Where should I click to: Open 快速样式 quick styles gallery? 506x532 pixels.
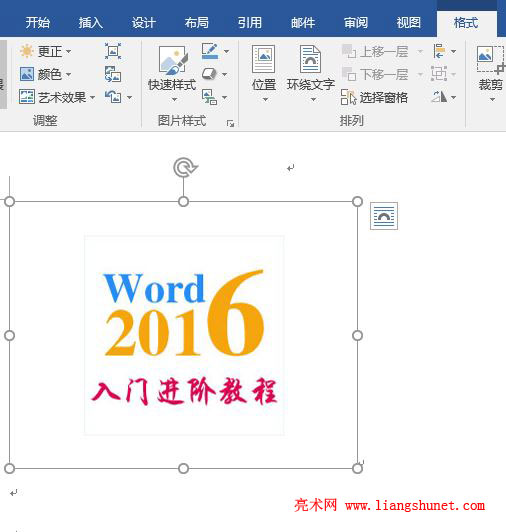point(172,67)
